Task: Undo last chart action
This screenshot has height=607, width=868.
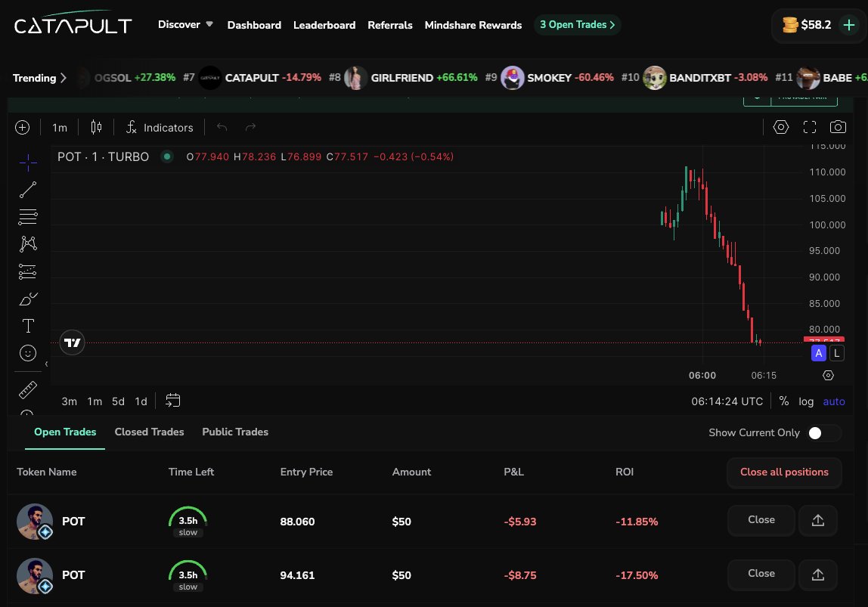Action: (x=222, y=128)
